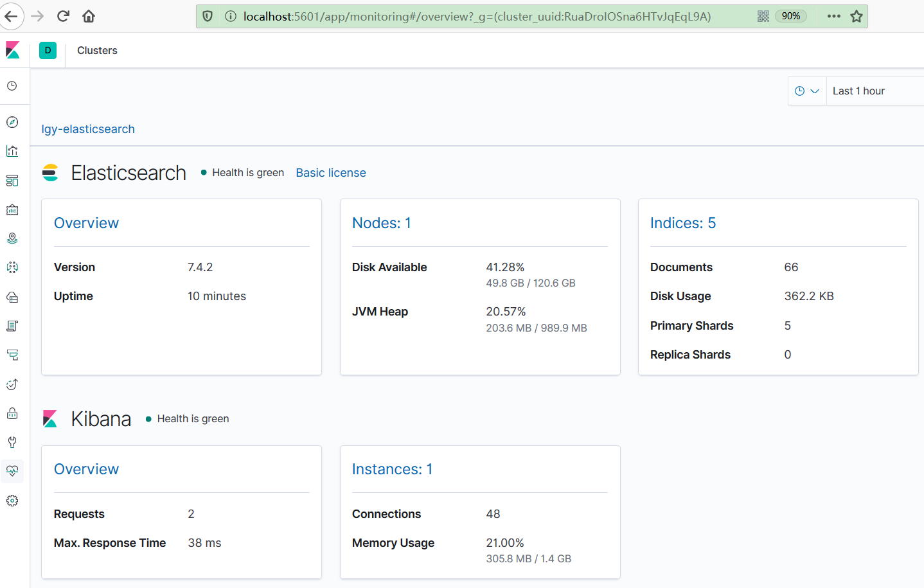Screen dimensions: 924x588
Task: Open Elasticsearch Overview link
Action: click(86, 223)
